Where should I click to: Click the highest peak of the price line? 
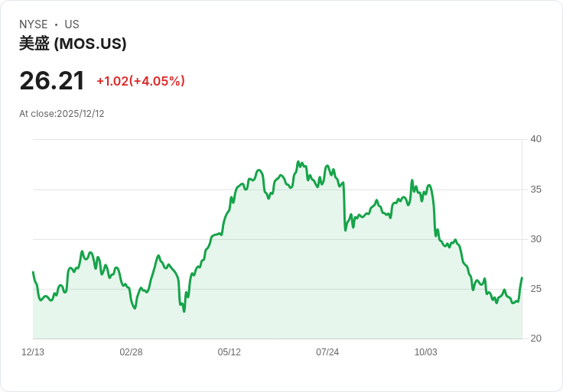298,162
